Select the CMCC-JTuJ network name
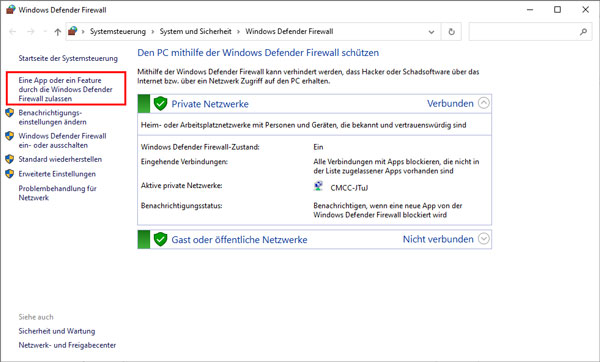The image size is (600, 362). pyautogui.click(x=349, y=188)
